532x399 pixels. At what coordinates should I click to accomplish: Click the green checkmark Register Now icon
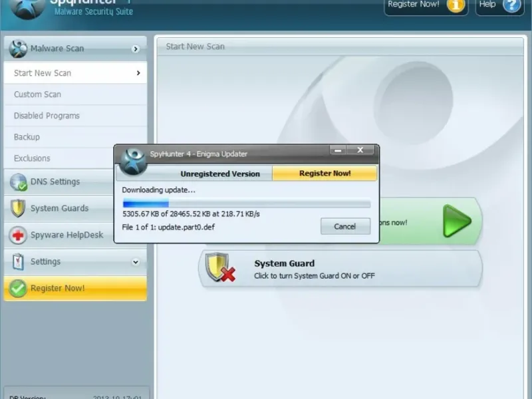[x=18, y=289]
